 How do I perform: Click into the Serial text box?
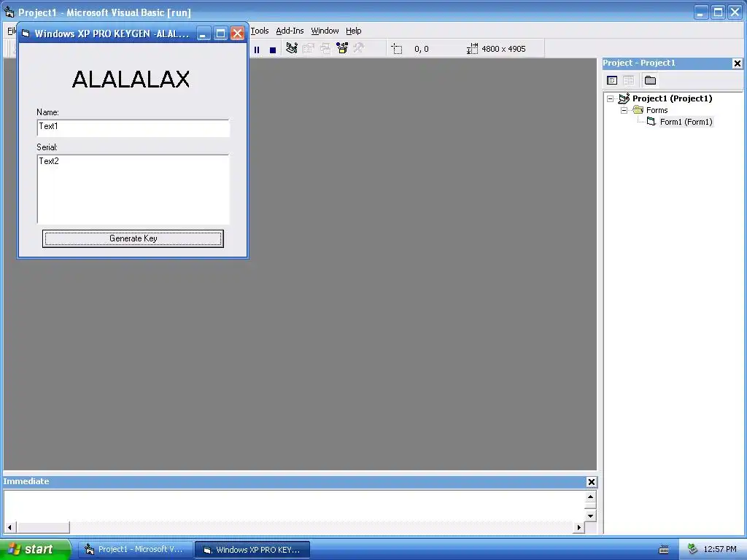133,189
